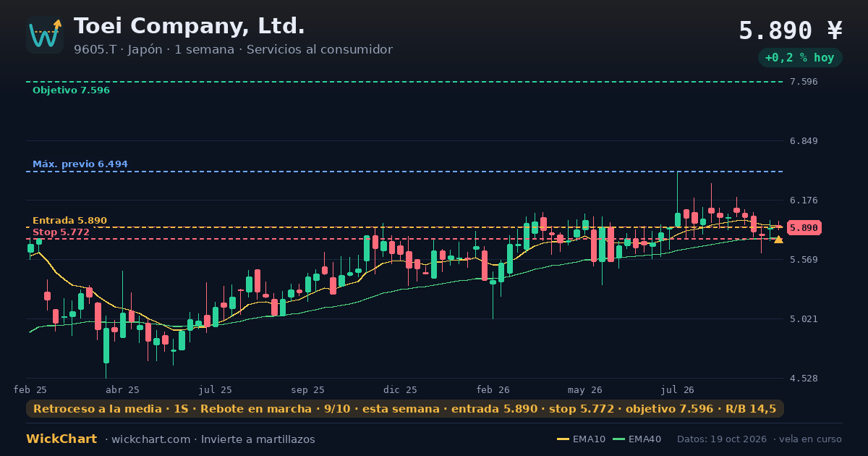The height and width of the screenshot is (456, 868).
Task: Click the 7.596 price axis value
Action: [804, 82]
